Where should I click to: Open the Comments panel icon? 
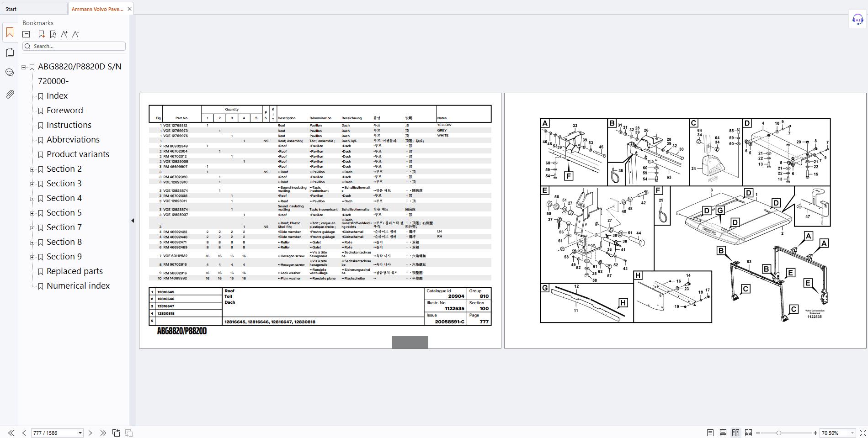click(10, 73)
